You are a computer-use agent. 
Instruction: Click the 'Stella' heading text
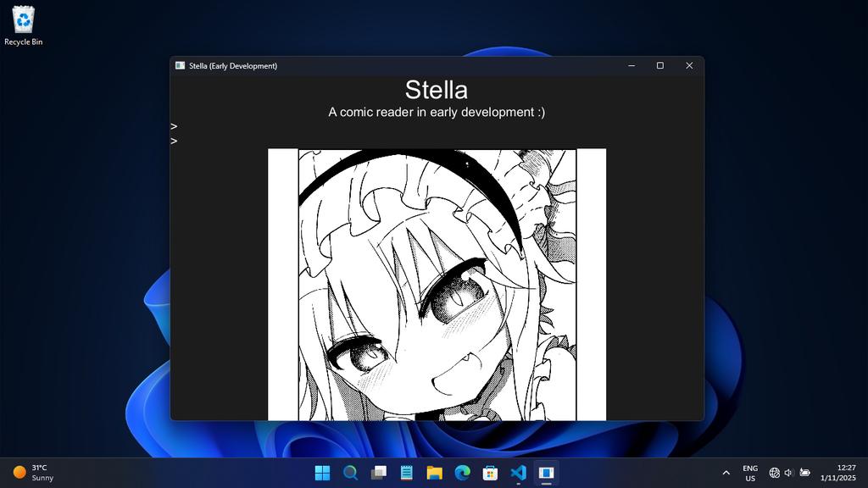pyautogui.click(x=437, y=90)
